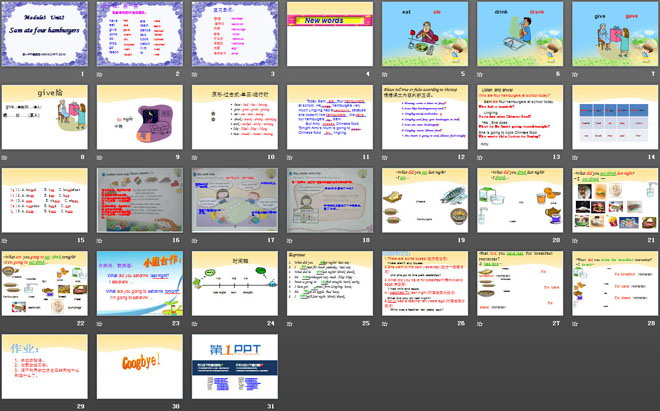
Task: Click the animation star icon under slide 23
Action: [x=100, y=324]
